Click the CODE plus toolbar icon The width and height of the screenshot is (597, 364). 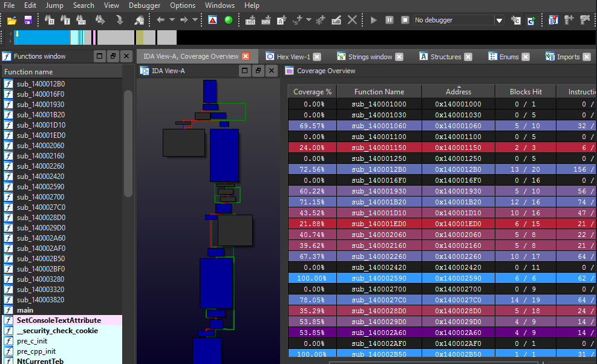(x=250, y=20)
